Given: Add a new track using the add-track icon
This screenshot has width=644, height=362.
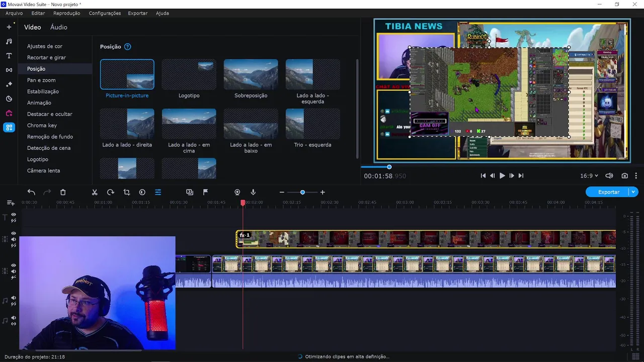Looking at the screenshot, I should click(11, 203).
